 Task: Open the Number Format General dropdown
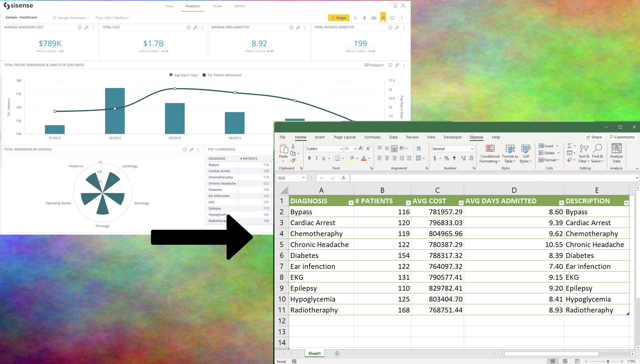click(x=472, y=149)
